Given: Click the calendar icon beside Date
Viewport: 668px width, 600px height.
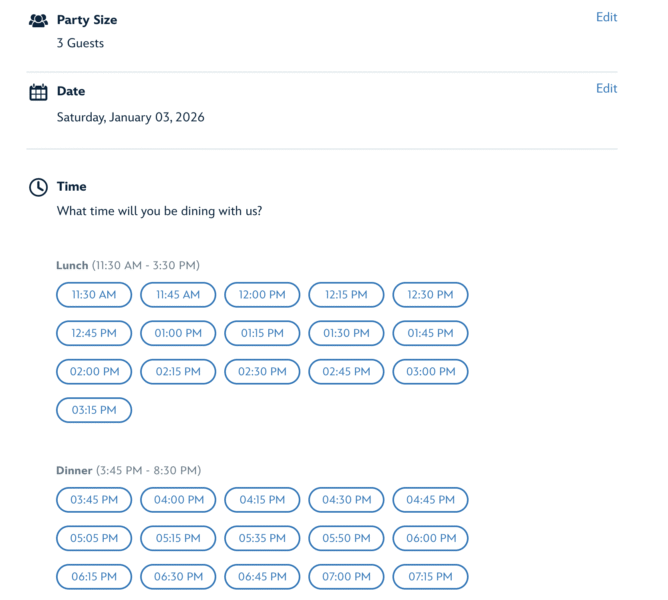Looking at the screenshot, I should (x=38, y=92).
